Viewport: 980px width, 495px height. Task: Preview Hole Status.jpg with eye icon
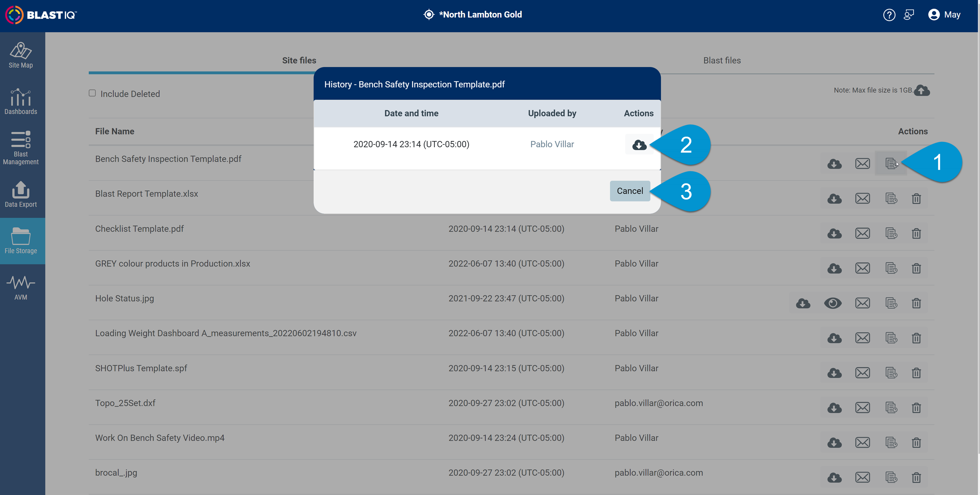[833, 303]
